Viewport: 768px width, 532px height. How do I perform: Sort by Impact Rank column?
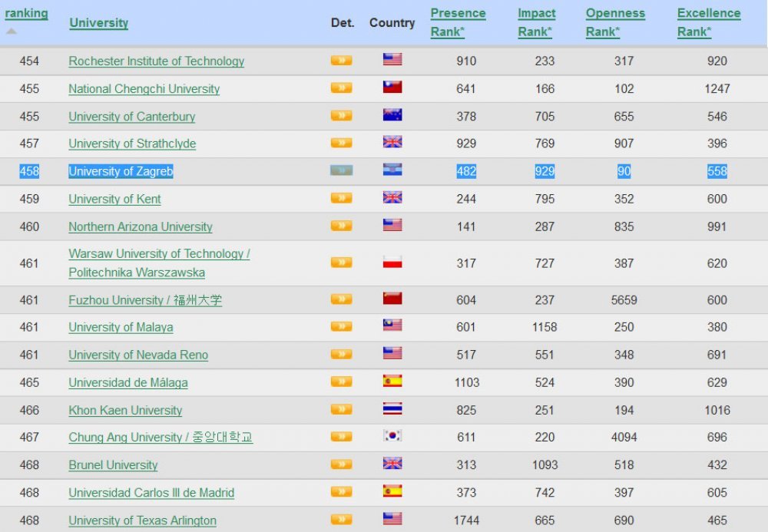[536, 22]
